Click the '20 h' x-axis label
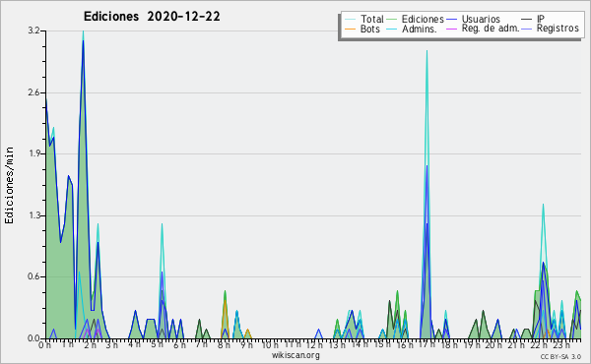This screenshot has width=591, height=364. pyautogui.click(x=493, y=344)
